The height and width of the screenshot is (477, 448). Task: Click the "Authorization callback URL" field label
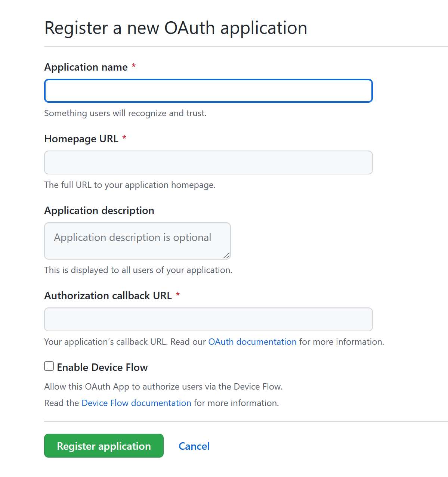pyautogui.click(x=108, y=296)
